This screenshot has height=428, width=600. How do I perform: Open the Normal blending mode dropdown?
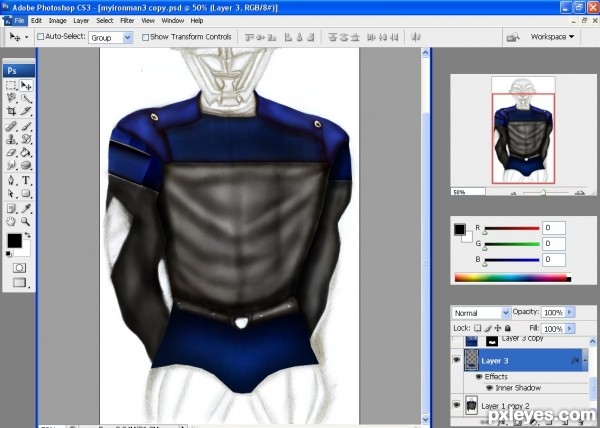505,313
